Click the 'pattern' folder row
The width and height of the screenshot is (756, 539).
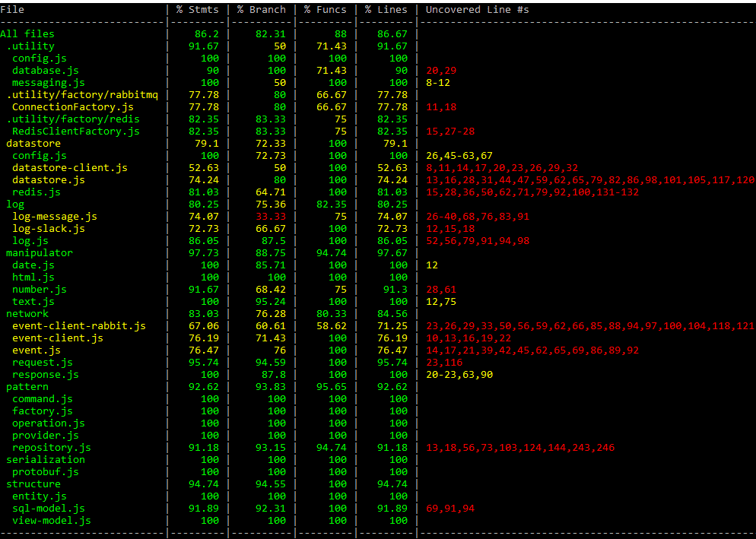(x=27, y=387)
